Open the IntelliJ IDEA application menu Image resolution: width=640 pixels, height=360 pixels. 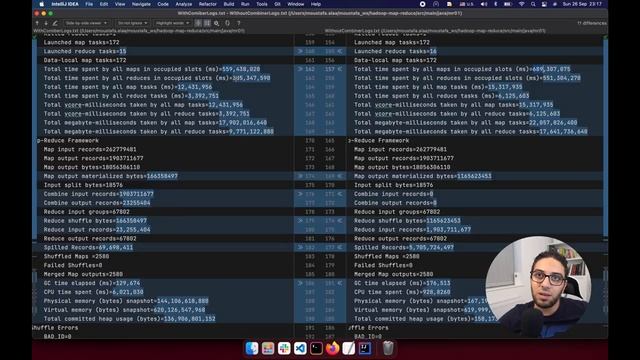(65, 4)
